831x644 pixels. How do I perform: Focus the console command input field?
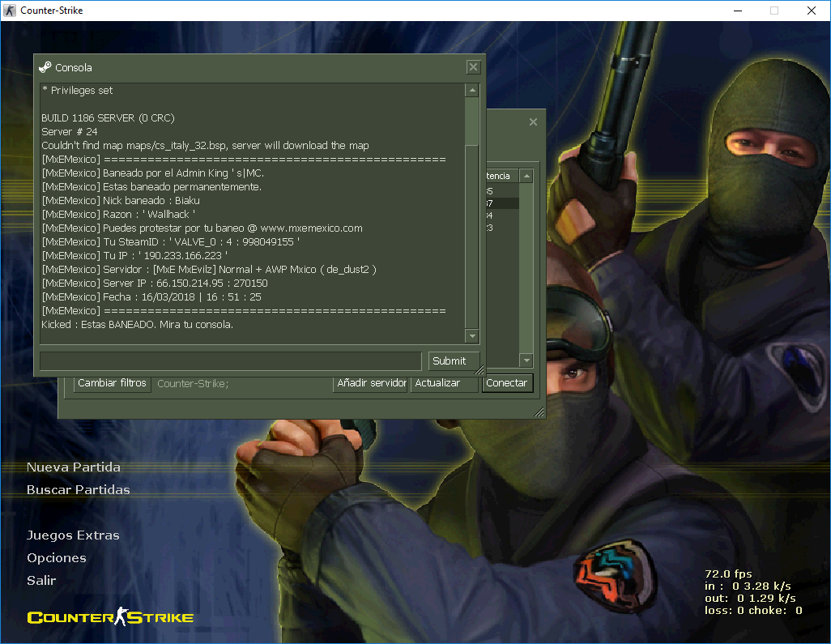click(231, 361)
